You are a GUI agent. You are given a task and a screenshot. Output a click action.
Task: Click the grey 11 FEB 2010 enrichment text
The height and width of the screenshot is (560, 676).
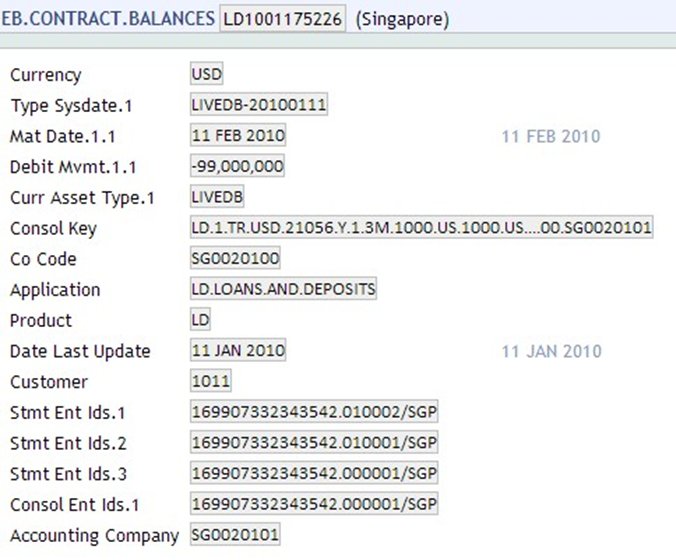point(550,136)
